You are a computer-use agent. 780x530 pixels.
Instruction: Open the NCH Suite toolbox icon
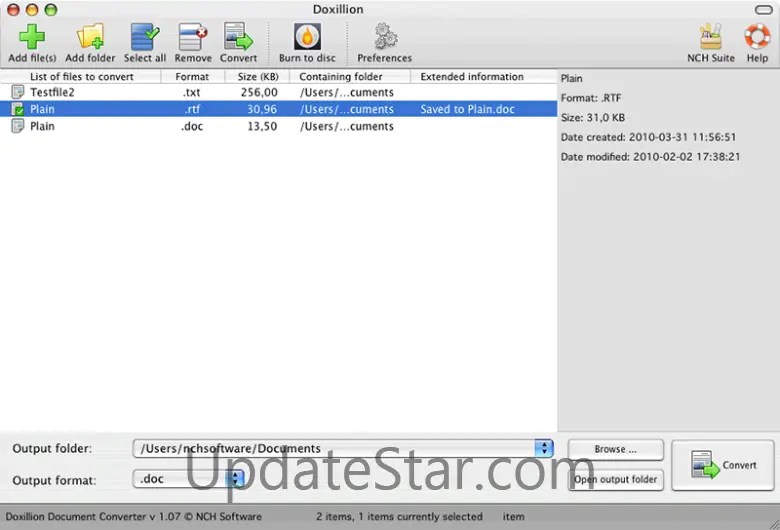tap(711, 37)
